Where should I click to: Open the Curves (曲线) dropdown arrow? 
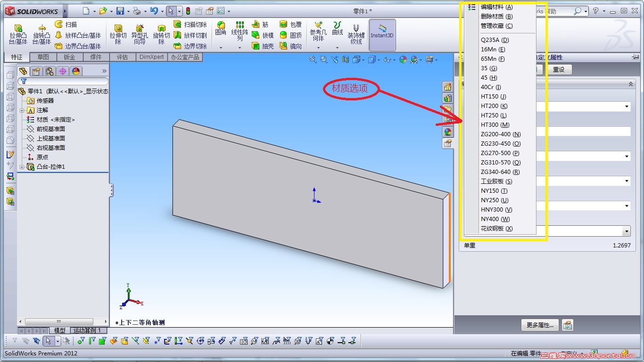click(x=337, y=47)
